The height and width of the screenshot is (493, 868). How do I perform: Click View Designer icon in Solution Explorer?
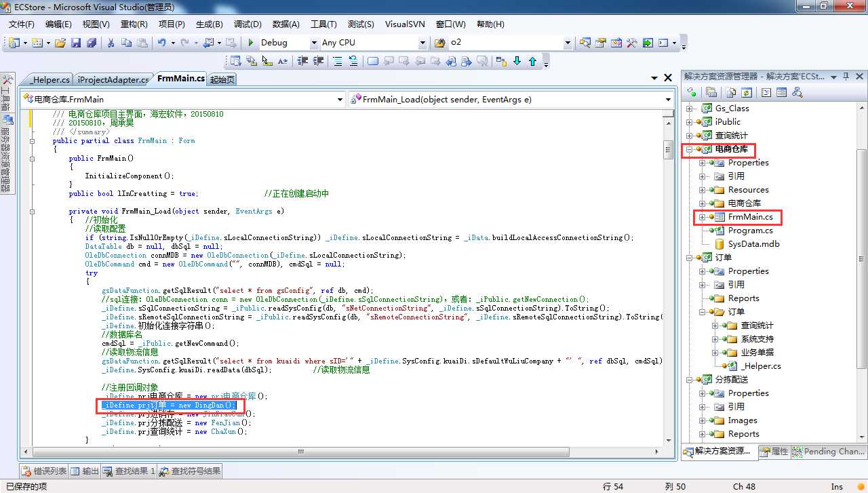coord(781,92)
